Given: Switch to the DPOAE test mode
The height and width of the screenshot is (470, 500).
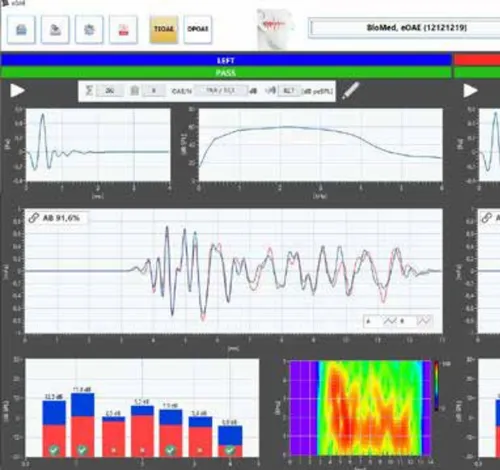Looking at the screenshot, I should [x=198, y=29].
